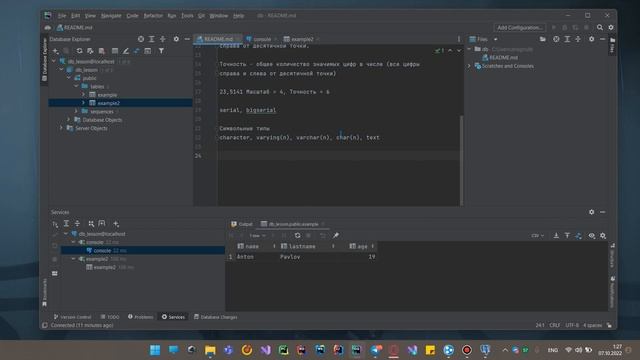Click Edit source pencil icon
Image resolution: width=640 pixels, height=360 pixels.
pyautogui.click(x=126, y=51)
